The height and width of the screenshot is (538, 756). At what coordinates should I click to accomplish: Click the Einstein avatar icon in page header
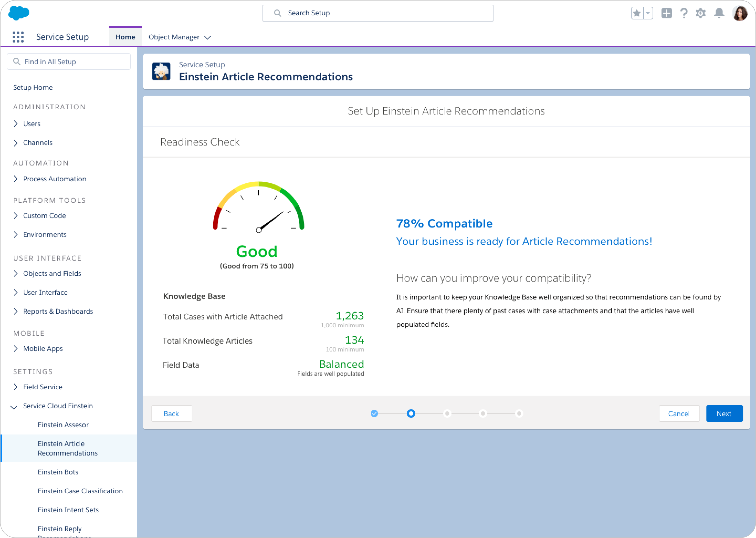point(161,71)
